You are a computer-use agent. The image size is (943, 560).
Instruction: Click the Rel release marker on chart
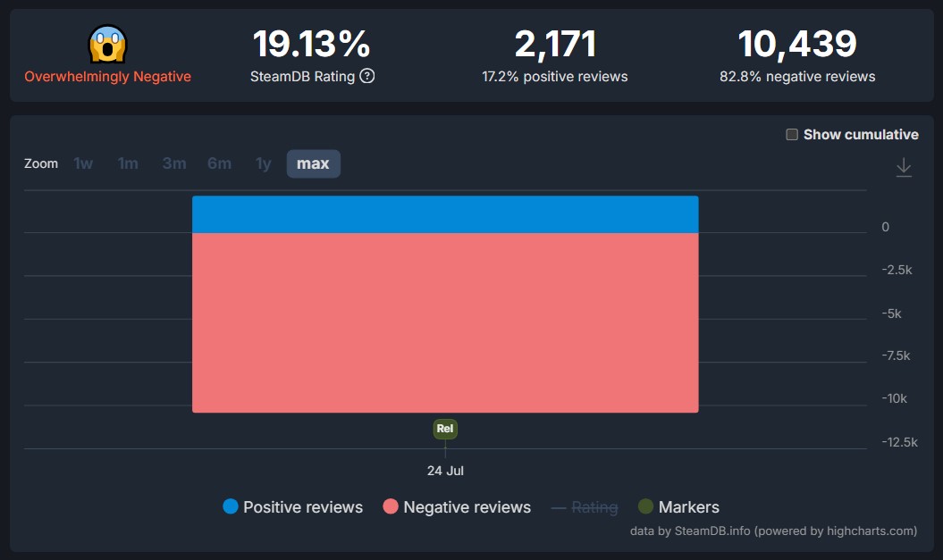pyautogui.click(x=444, y=429)
